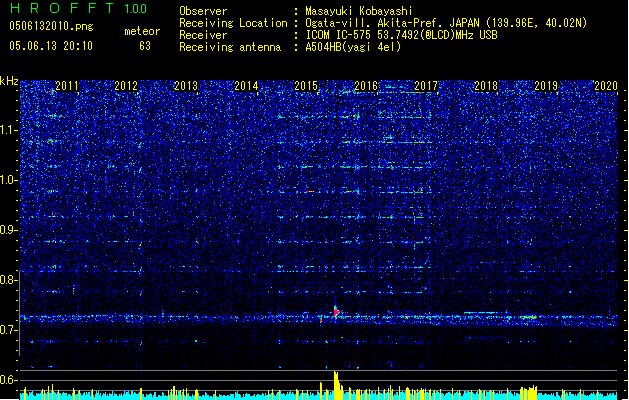This screenshot has width=629, height=400.
Task: Click the 0.8 frequency axis label
Action: click(9, 280)
